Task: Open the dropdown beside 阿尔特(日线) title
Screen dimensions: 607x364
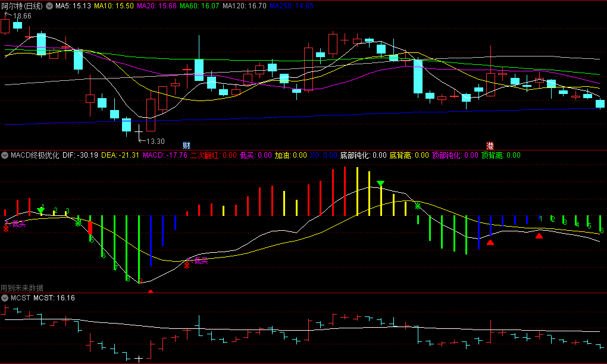Action: point(49,6)
